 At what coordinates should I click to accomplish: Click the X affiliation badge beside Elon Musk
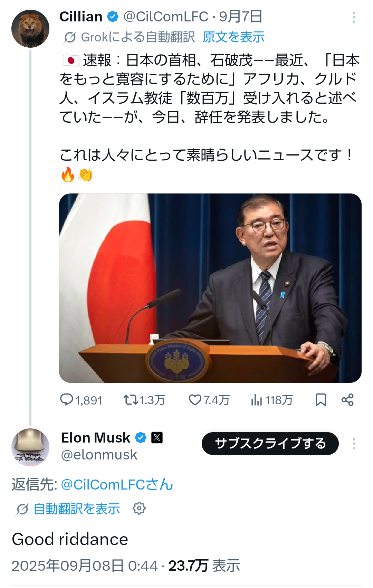tap(157, 438)
